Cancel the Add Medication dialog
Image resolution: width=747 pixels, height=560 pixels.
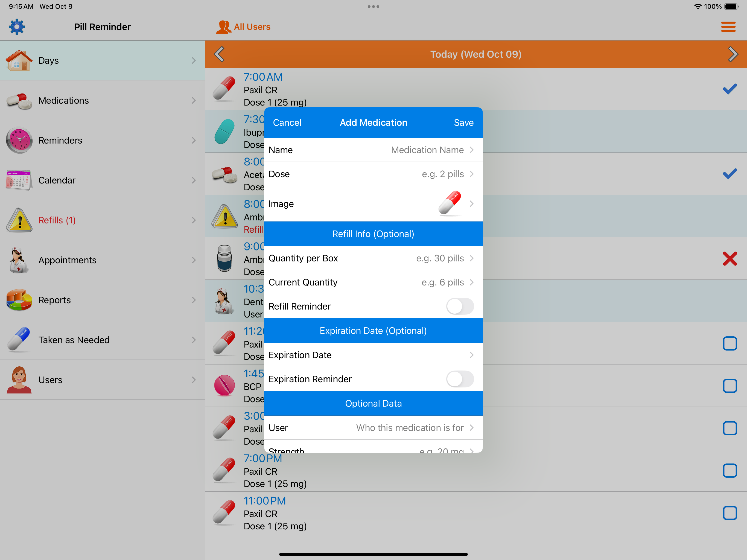287,122
